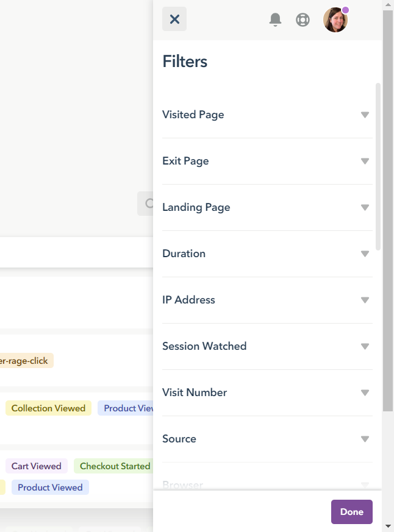394x532 pixels.
Task: Click the Checkout Started tag
Action: (115, 466)
